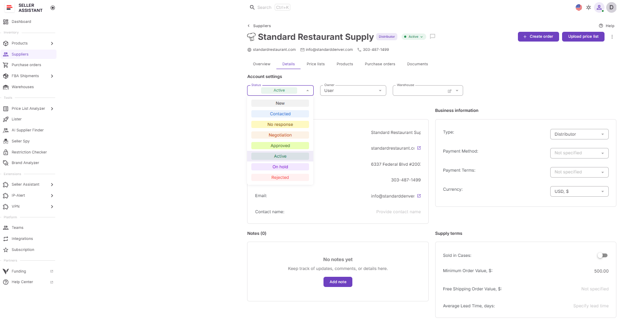This screenshot has width=644, height=323.
Task: Open Subscription in the sidebar
Action: pos(28,250)
